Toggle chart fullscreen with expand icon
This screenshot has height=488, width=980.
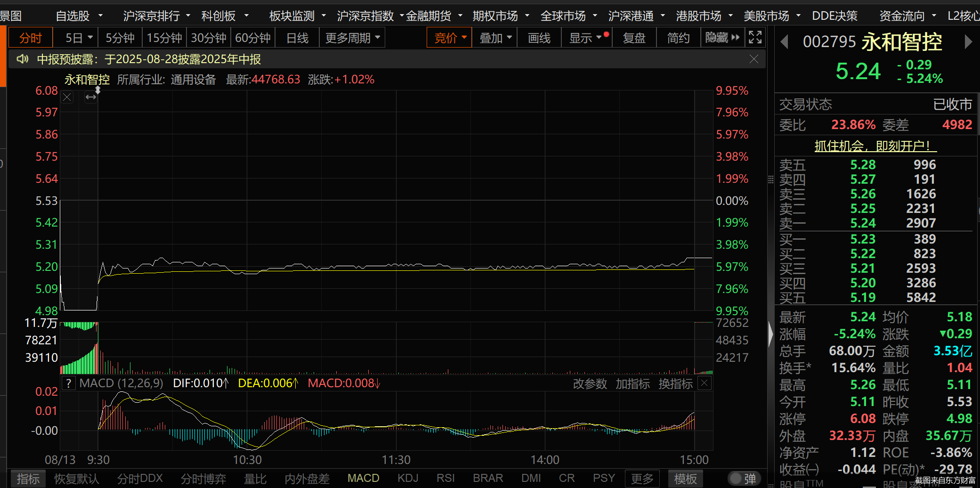pyautogui.click(x=755, y=38)
